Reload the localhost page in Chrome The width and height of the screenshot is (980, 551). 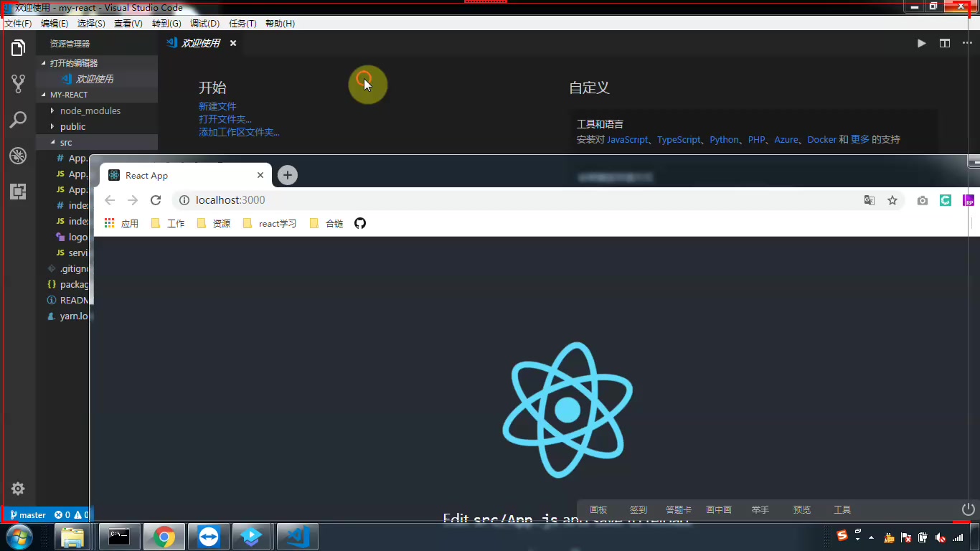pos(156,200)
